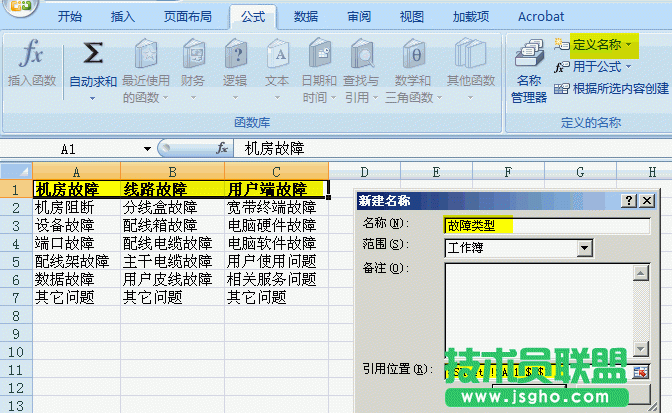The height and width of the screenshot is (413, 672).
Task: Switch to the Acrobat tab
Action: pyautogui.click(x=541, y=17)
